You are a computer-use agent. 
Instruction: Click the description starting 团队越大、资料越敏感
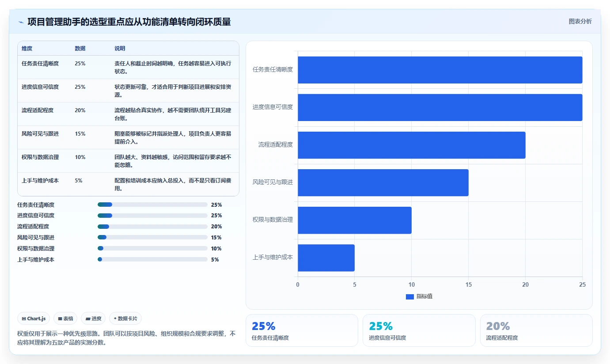click(x=173, y=161)
